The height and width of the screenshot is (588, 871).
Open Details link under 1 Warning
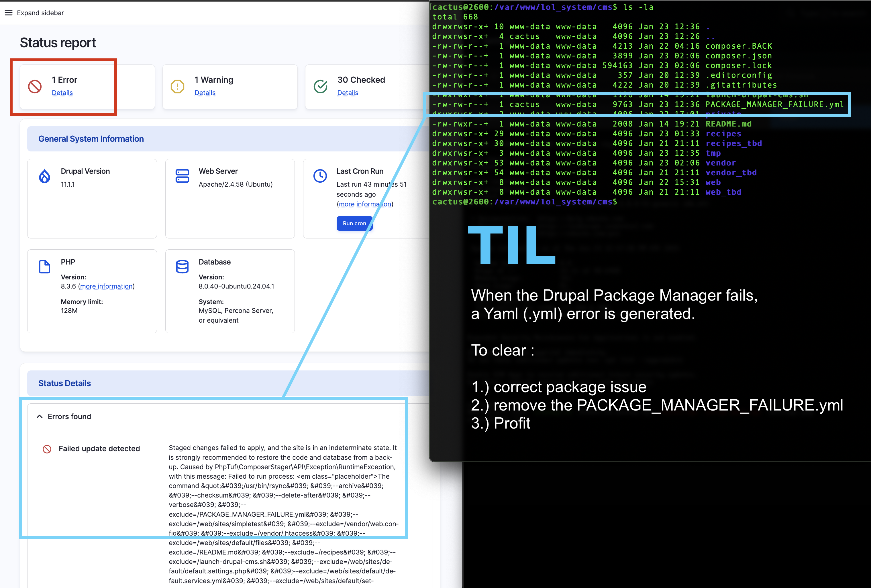(205, 92)
